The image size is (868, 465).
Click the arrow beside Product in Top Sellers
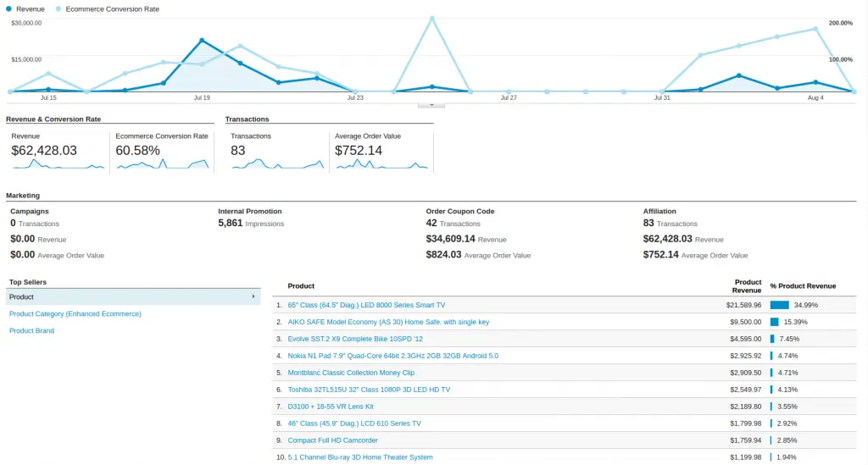tap(253, 297)
